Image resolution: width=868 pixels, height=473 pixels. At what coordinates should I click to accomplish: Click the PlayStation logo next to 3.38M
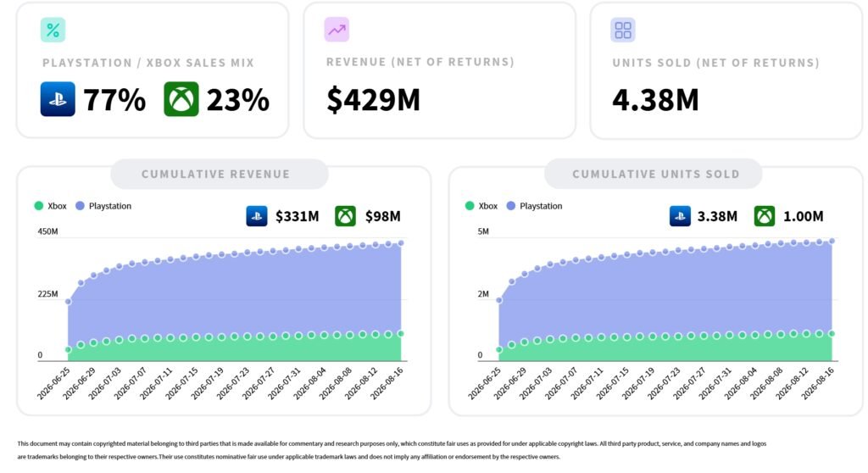tap(681, 216)
